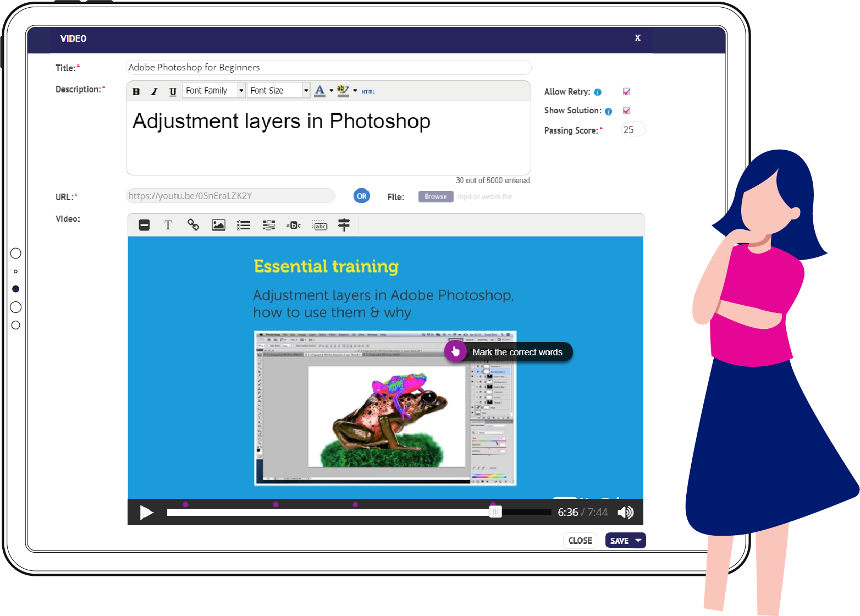Select the Text tool in video toolbar
The height and width of the screenshot is (616, 860).
(x=168, y=225)
